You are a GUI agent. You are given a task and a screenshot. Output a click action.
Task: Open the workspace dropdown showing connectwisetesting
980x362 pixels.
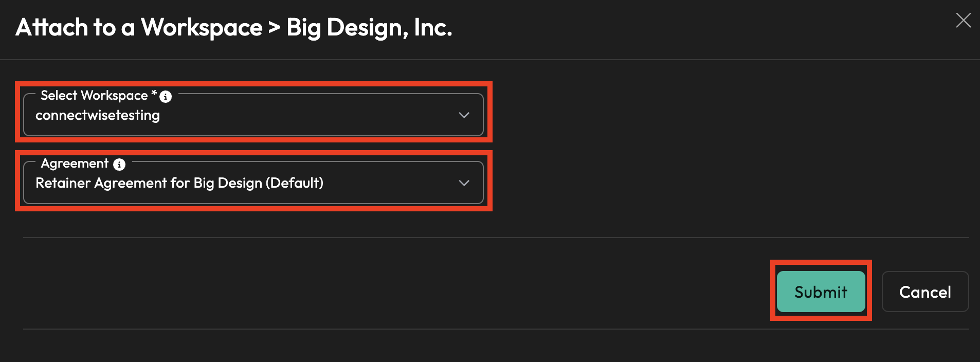click(x=253, y=115)
